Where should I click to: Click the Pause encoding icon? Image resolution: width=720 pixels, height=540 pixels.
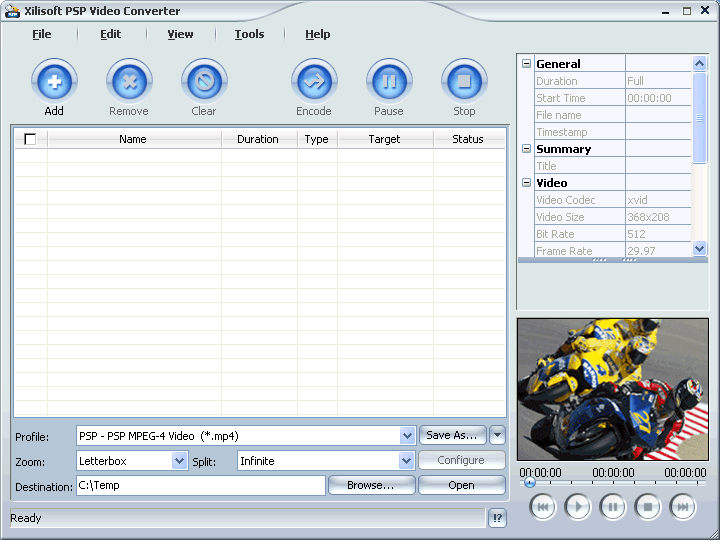389,82
